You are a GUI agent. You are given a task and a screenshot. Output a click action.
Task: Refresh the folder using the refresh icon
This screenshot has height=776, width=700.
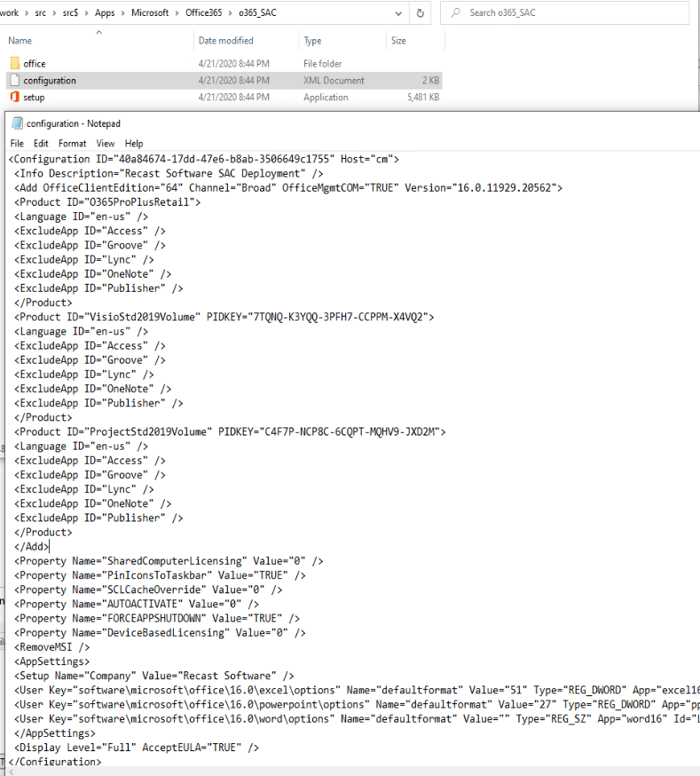click(x=421, y=13)
